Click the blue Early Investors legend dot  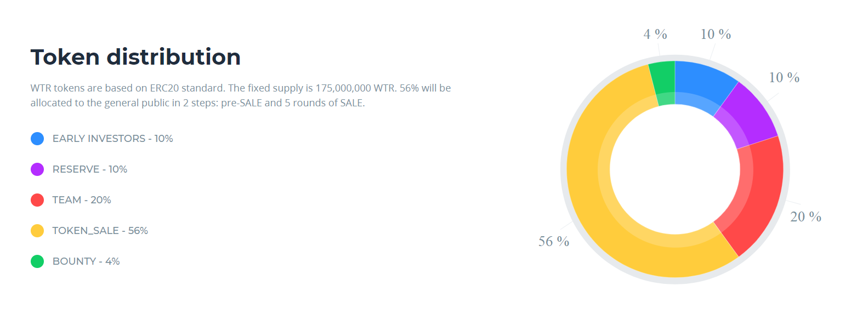[37, 139]
